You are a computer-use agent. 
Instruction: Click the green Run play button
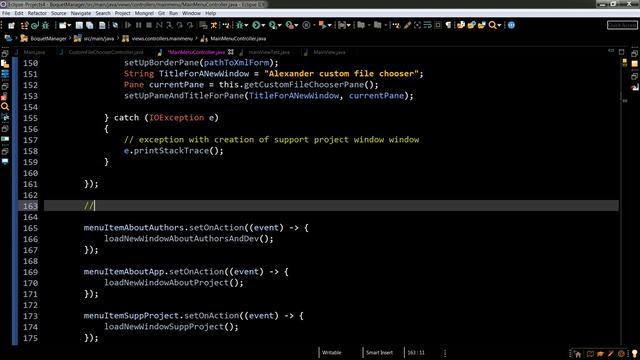tap(256, 25)
